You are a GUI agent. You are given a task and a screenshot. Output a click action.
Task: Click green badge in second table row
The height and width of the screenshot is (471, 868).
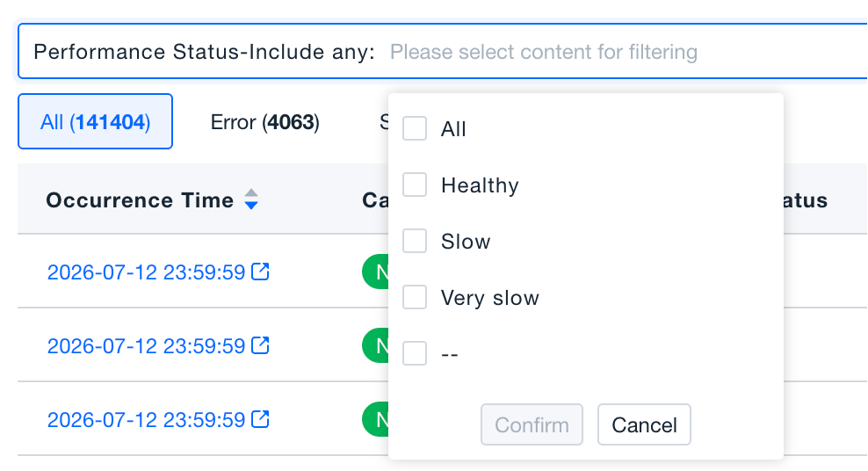375,345
